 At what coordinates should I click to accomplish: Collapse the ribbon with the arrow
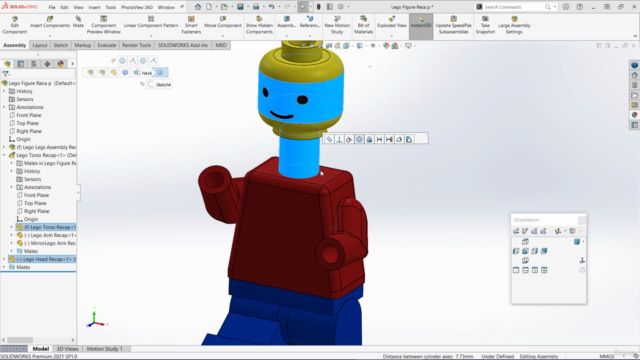635,36
